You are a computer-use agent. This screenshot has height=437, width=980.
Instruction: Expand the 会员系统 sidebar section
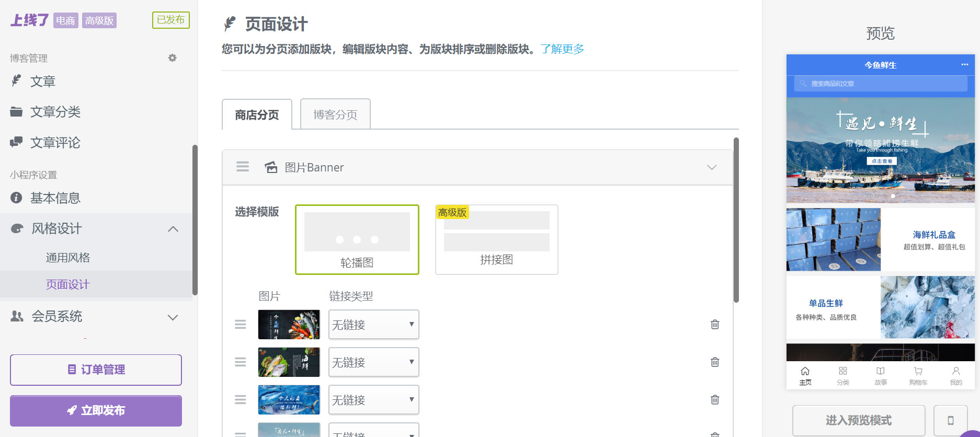point(173,317)
